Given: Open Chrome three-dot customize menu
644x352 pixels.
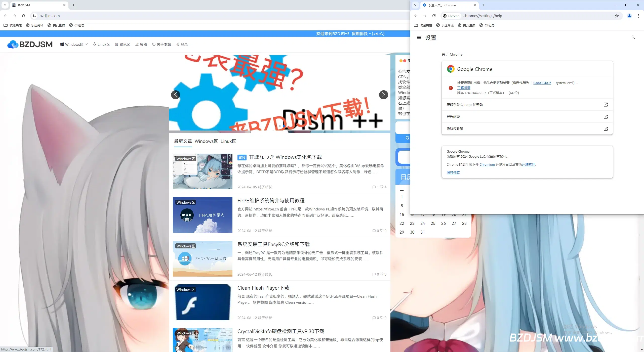Looking at the screenshot, I should (x=638, y=16).
